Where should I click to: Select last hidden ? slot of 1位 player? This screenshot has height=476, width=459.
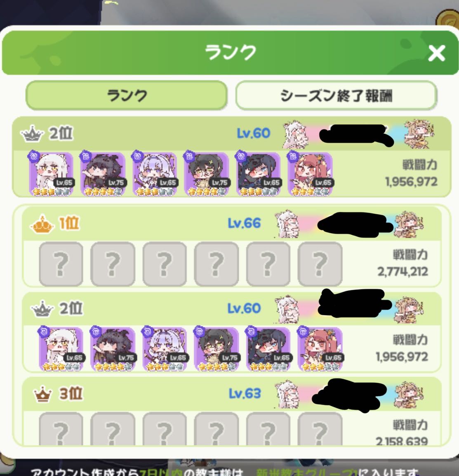(320, 264)
